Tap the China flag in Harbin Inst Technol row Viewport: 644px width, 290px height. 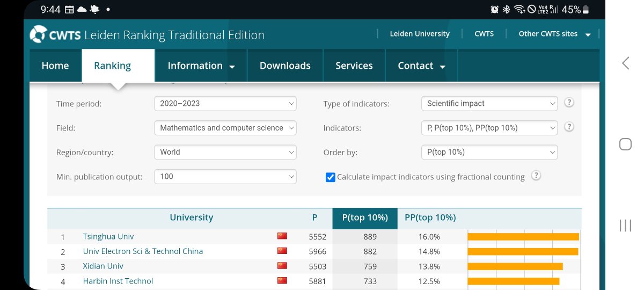click(282, 281)
